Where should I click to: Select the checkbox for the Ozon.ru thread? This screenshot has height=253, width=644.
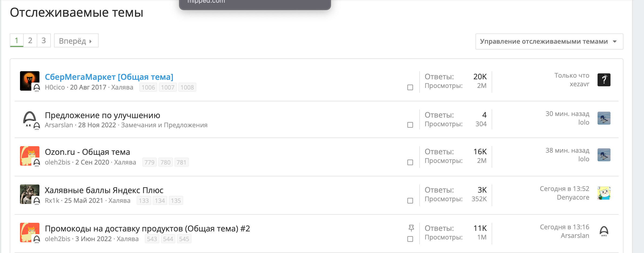click(410, 162)
